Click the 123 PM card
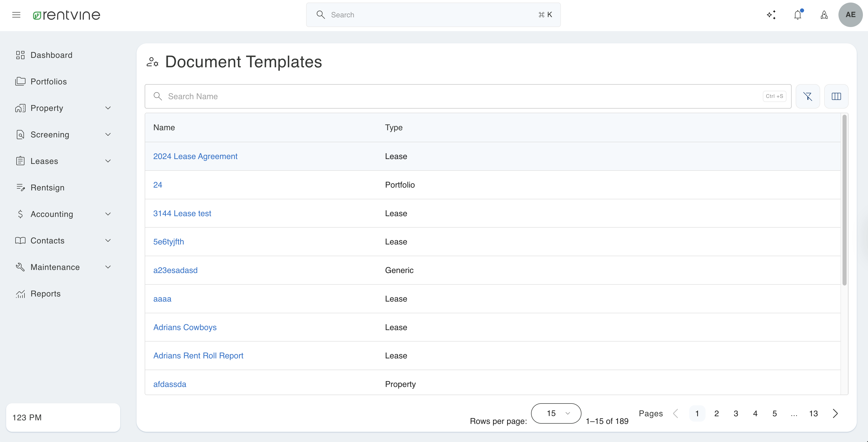868x442 pixels. 63,417
